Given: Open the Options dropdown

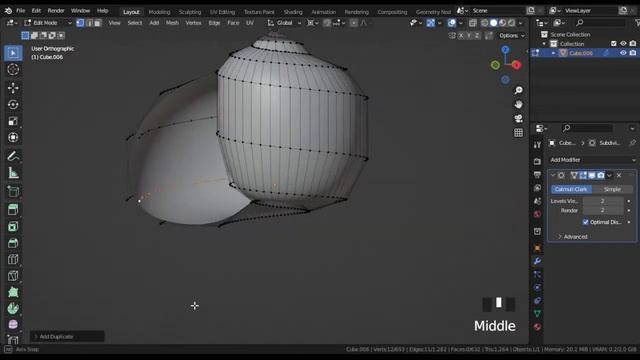Looking at the screenshot, I should pyautogui.click(x=511, y=36).
